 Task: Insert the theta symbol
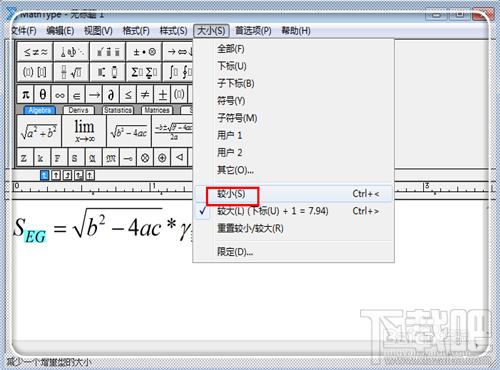(x=43, y=94)
